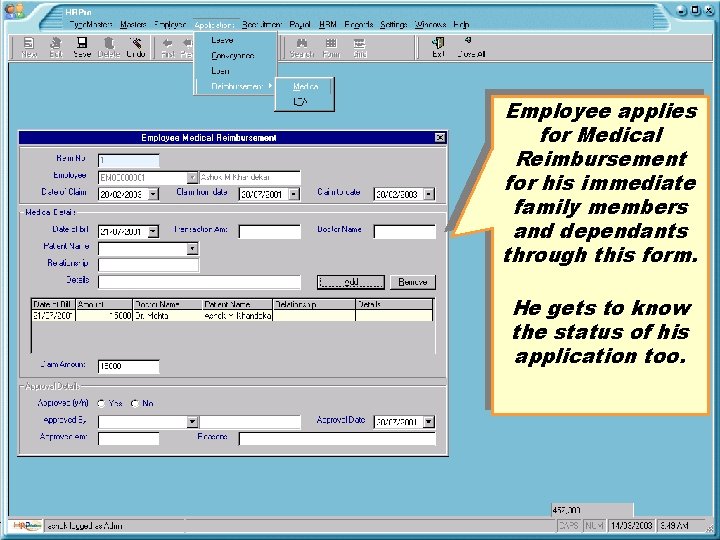The height and width of the screenshot is (540, 720).
Task: Open the Date of Bill dropdown
Action: (x=153, y=231)
